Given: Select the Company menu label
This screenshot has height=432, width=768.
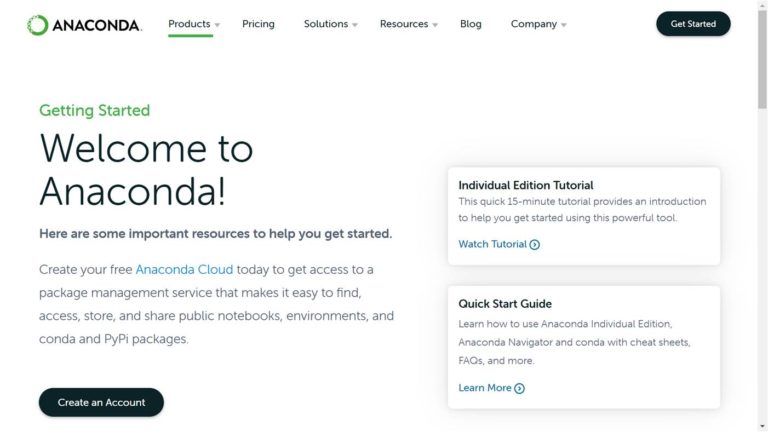Looking at the screenshot, I should click(x=533, y=24).
